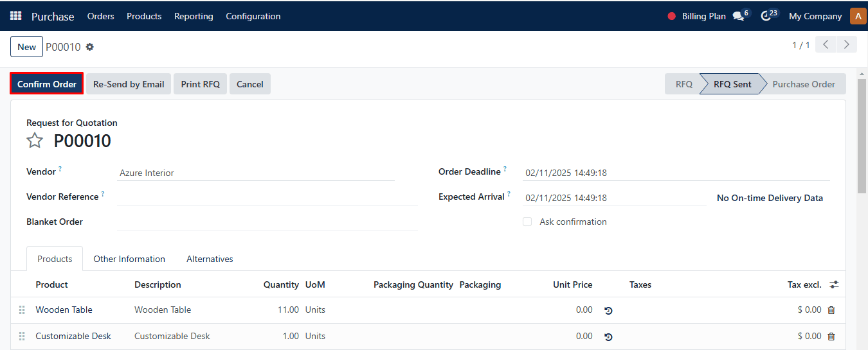Open the Products menu
The width and height of the screenshot is (868, 350).
(144, 16)
